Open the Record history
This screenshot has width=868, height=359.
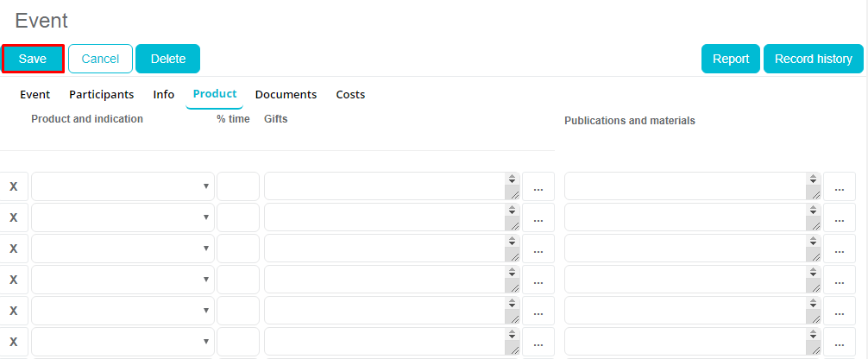click(x=813, y=59)
